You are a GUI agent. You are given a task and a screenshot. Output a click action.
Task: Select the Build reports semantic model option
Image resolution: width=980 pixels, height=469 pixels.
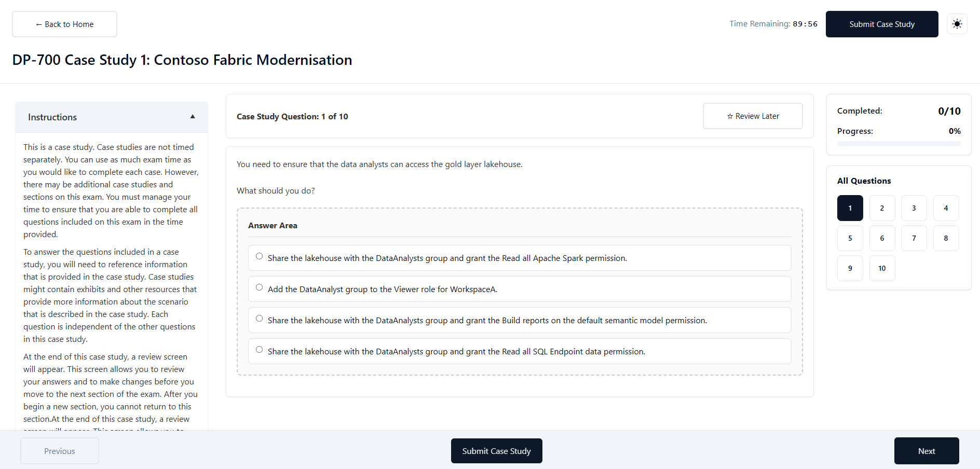pyautogui.click(x=520, y=320)
